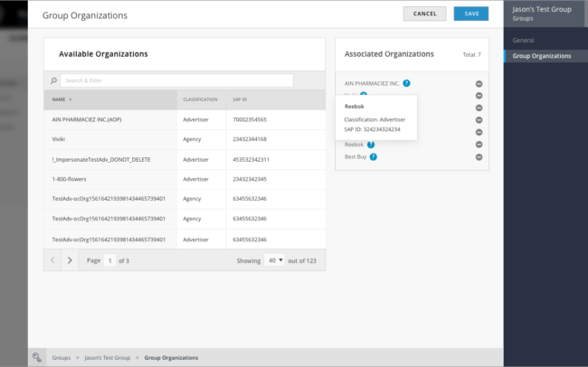Screen dimensions: 588x367
Task: Open Groups breadcrumb link
Action: point(62,358)
